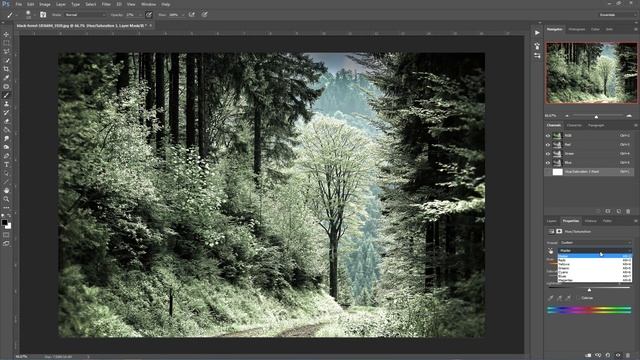Viewport: 640px width, 360px height.
Task: Toggle pressure for opacity button
Action: tap(149, 15)
